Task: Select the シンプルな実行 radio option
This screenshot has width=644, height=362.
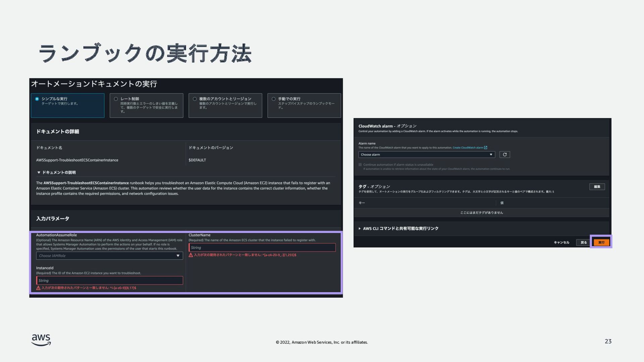Action: pyautogui.click(x=37, y=99)
